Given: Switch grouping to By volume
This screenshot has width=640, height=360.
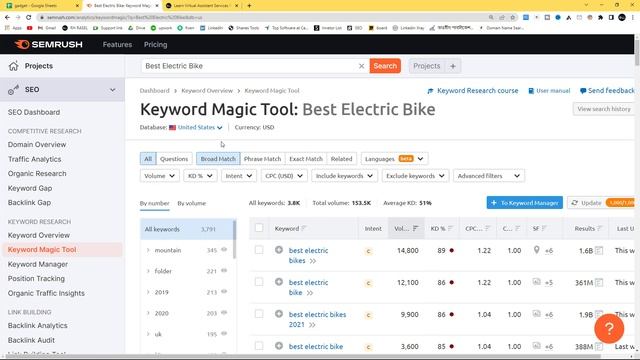Looking at the screenshot, I should pyautogui.click(x=191, y=203).
